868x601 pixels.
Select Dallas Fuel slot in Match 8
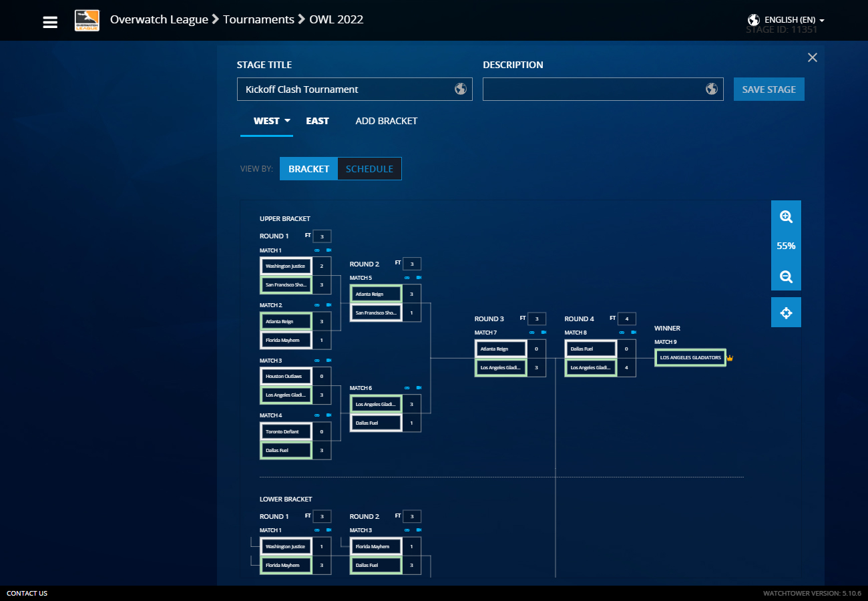591,349
